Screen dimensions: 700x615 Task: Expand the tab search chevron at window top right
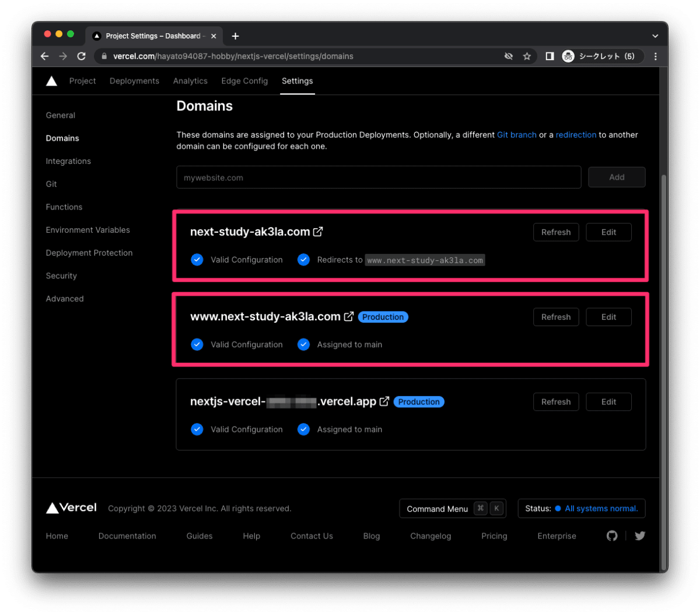655,36
